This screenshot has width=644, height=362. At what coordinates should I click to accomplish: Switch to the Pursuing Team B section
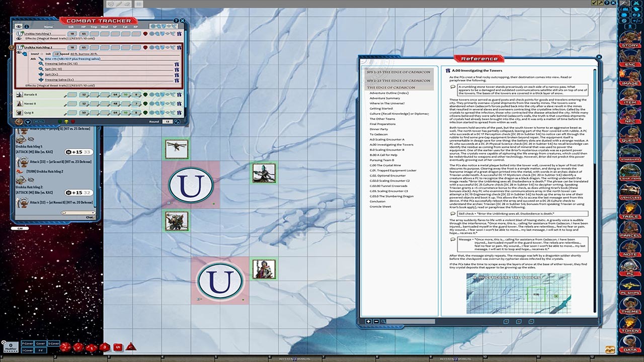pos(381,160)
